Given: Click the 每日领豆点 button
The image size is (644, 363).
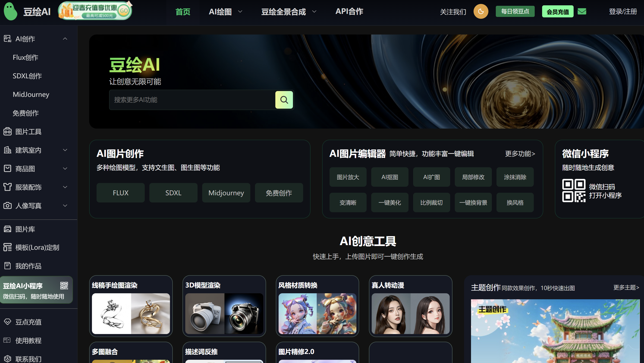Looking at the screenshot, I should click(x=515, y=11).
